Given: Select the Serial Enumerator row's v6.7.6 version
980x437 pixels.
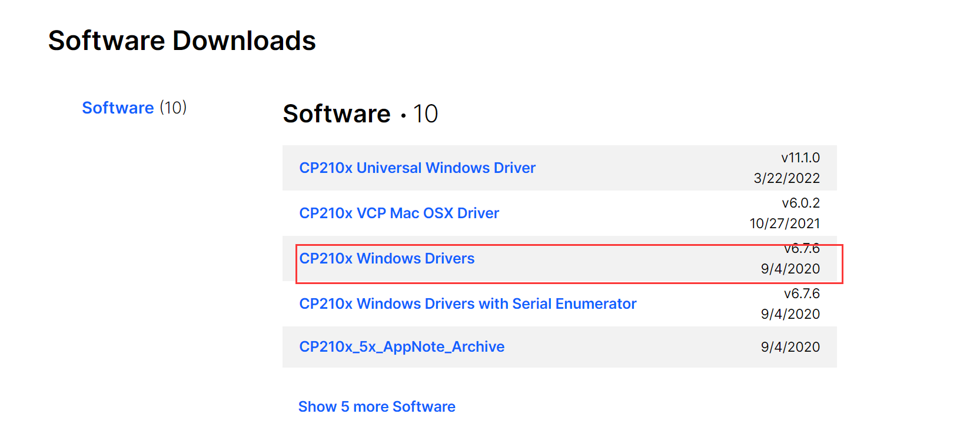Looking at the screenshot, I should tap(802, 293).
